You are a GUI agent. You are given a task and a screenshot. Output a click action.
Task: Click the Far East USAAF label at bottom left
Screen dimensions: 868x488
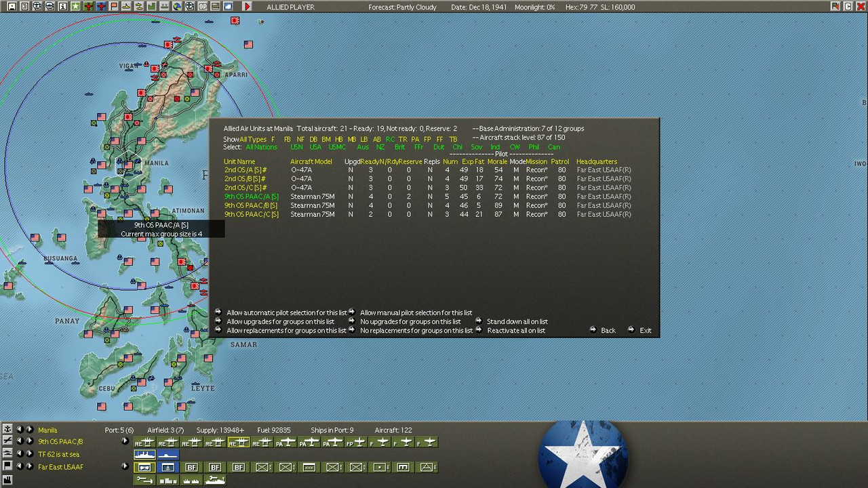[x=61, y=467]
